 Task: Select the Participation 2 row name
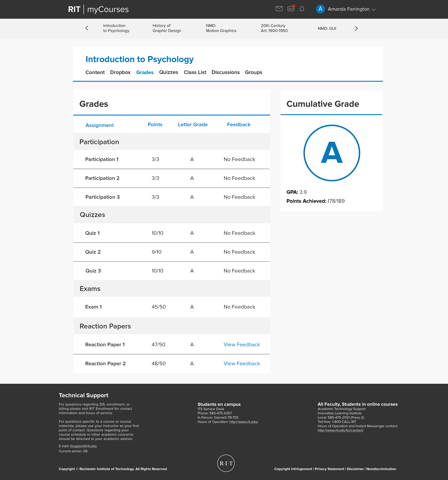(x=102, y=178)
